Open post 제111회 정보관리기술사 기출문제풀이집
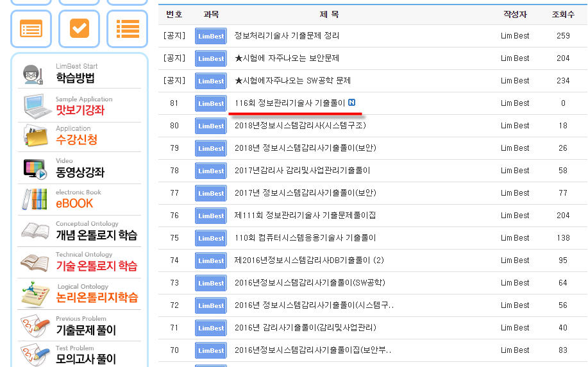The height and width of the screenshot is (367, 588). (x=305, y=216)
